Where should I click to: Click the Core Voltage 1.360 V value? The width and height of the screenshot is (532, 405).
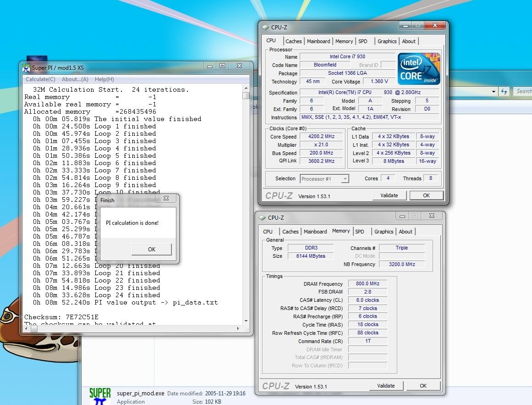[x=379, y=82]
